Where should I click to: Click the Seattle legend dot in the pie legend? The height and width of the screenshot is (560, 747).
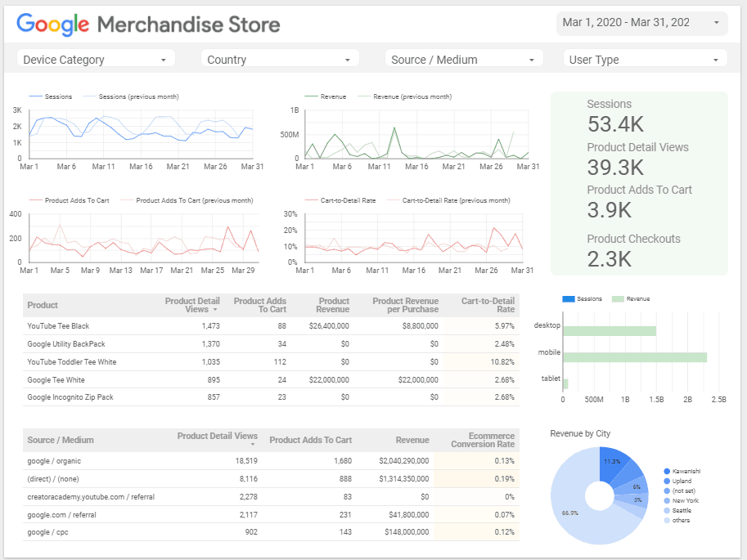click(x=666, y=510)
